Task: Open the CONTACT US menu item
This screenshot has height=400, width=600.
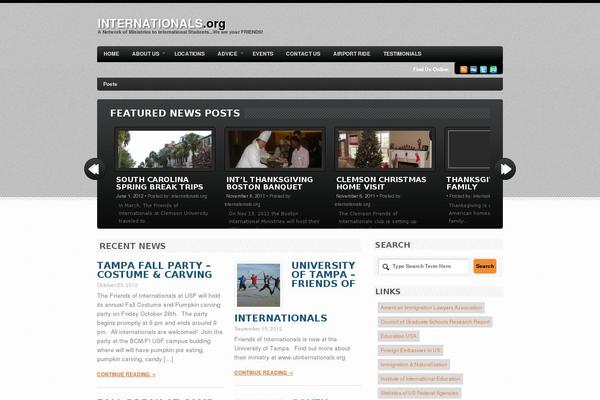Action: (303, 54)
